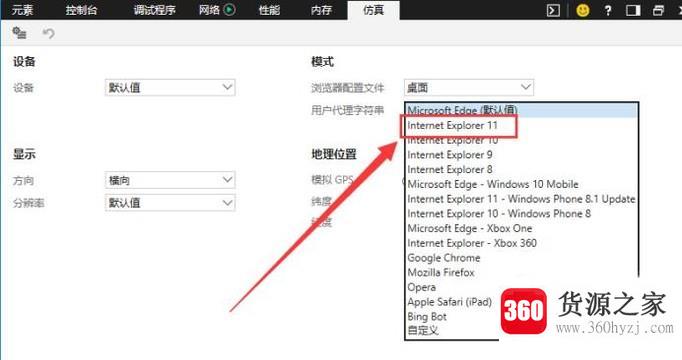Open the 内存 memory tab
682x360 pixels.
(x=321, y=10)
